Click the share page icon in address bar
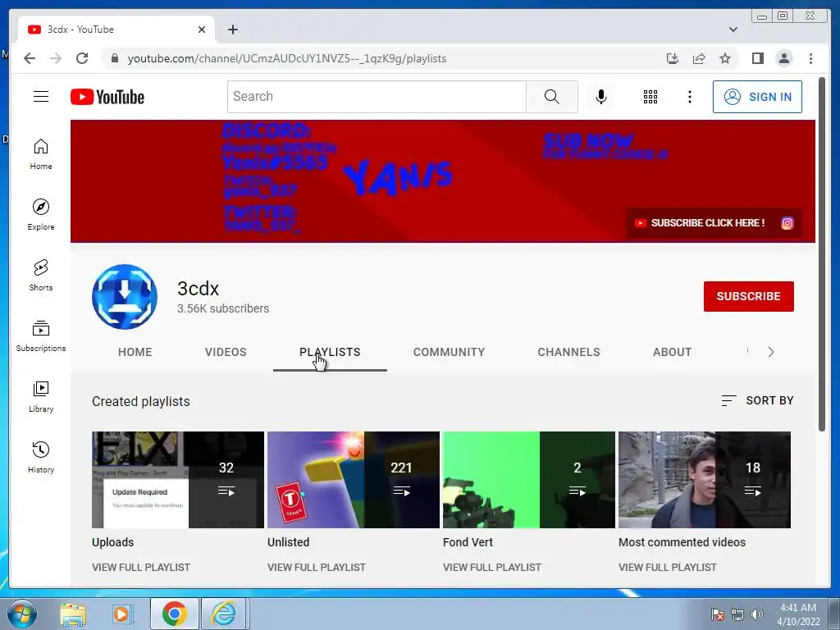The height and width of the screenshot is (630, 840). click(699, 58)
